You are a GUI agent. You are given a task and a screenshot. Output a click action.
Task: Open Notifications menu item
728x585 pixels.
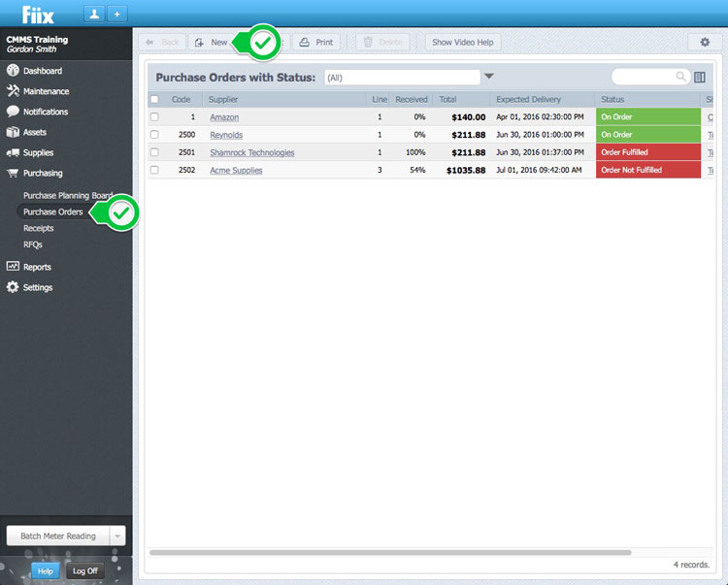tap(46, 112)
